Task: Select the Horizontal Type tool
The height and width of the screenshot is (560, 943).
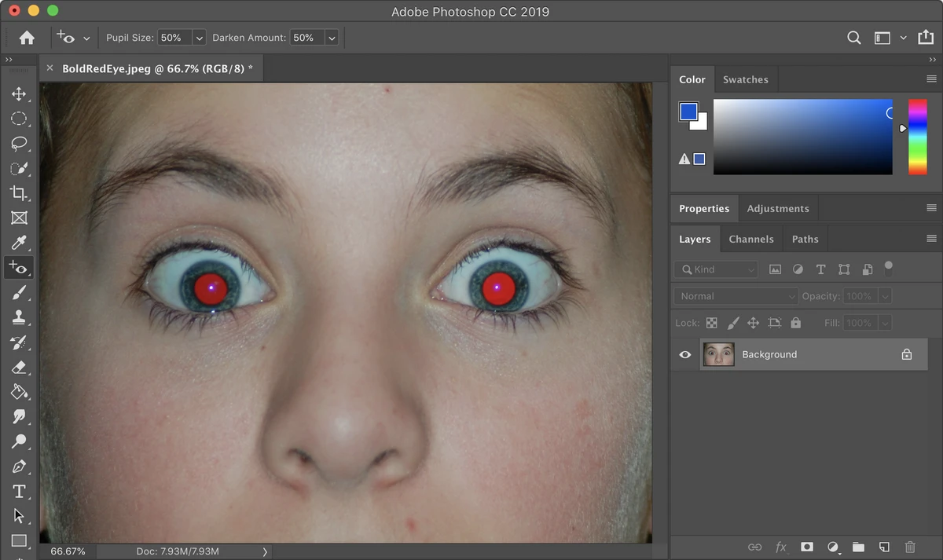Action: click(18, 491)
